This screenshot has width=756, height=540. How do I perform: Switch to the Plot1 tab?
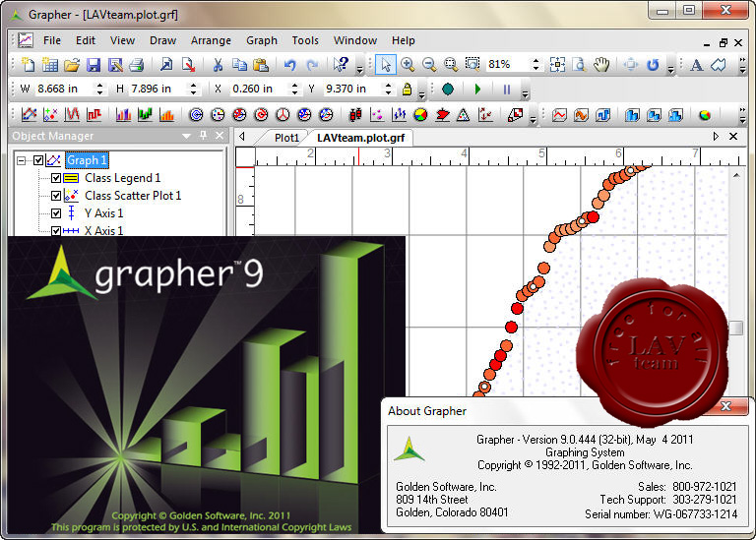point(286,138)
